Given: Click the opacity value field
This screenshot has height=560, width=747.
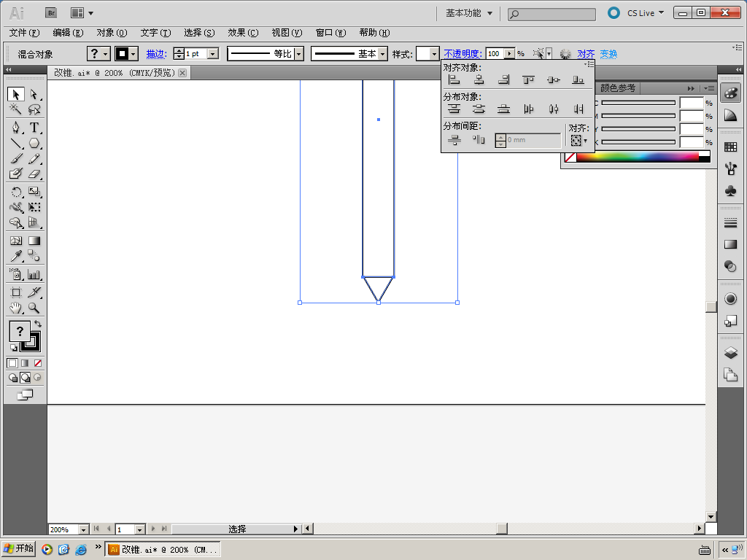Looking at the screenshot, I should pyautogui.click(x=495, y=54).
